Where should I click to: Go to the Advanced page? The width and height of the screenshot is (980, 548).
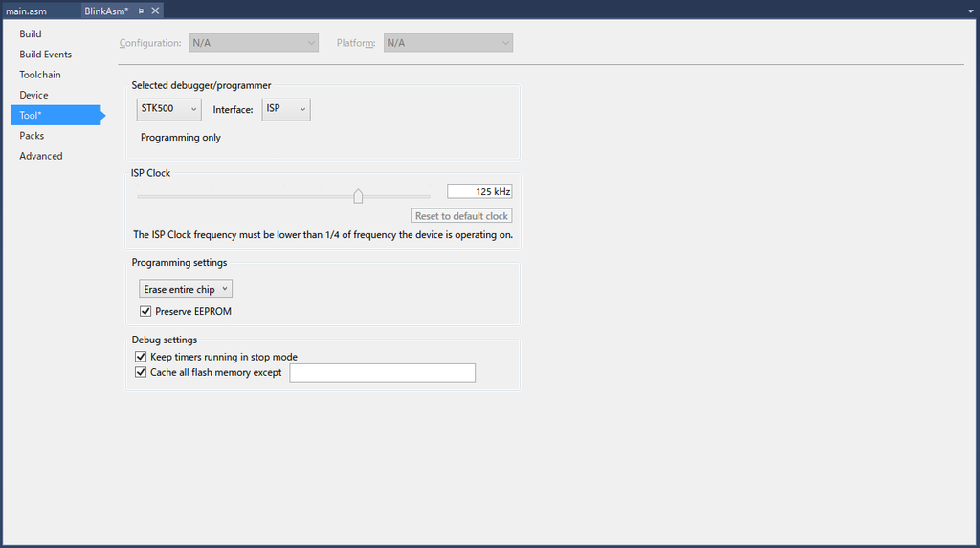point(41,156)
